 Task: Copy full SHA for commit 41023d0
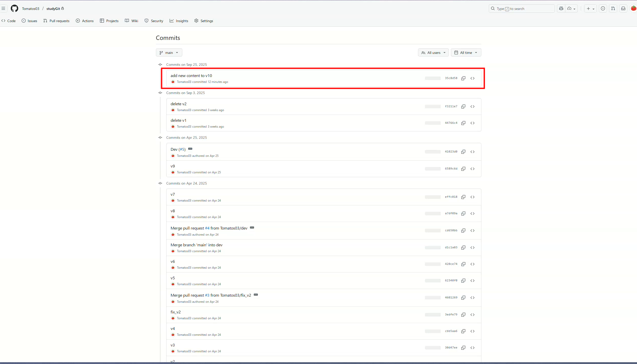point(463,152)
